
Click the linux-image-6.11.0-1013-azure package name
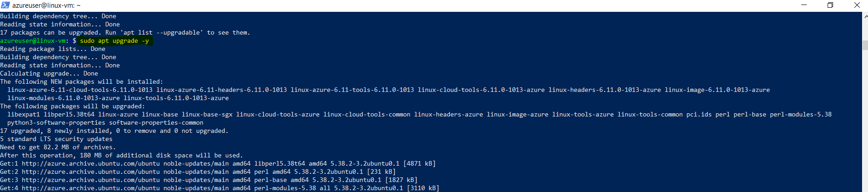717,90
